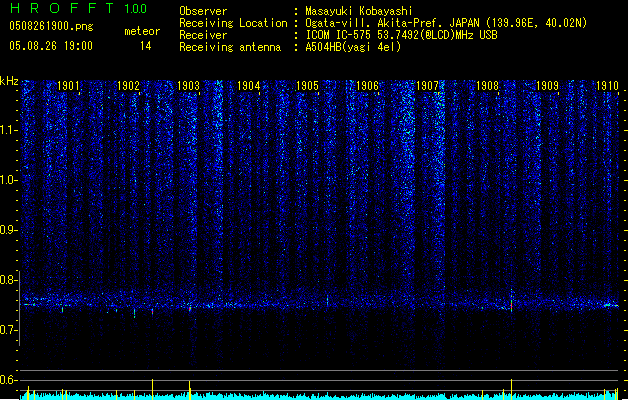Select the Ogata-vill. Akita-Pref. JAPAN location text
The width and height of the screenshot is (629, 400).
click(x=446, y=23)
